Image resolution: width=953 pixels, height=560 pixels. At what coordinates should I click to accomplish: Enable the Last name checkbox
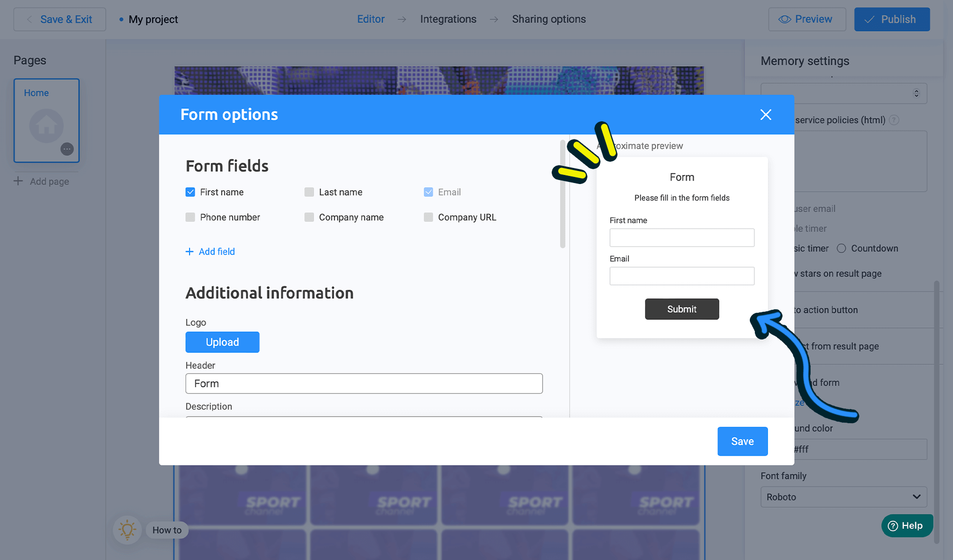(309, 192)
